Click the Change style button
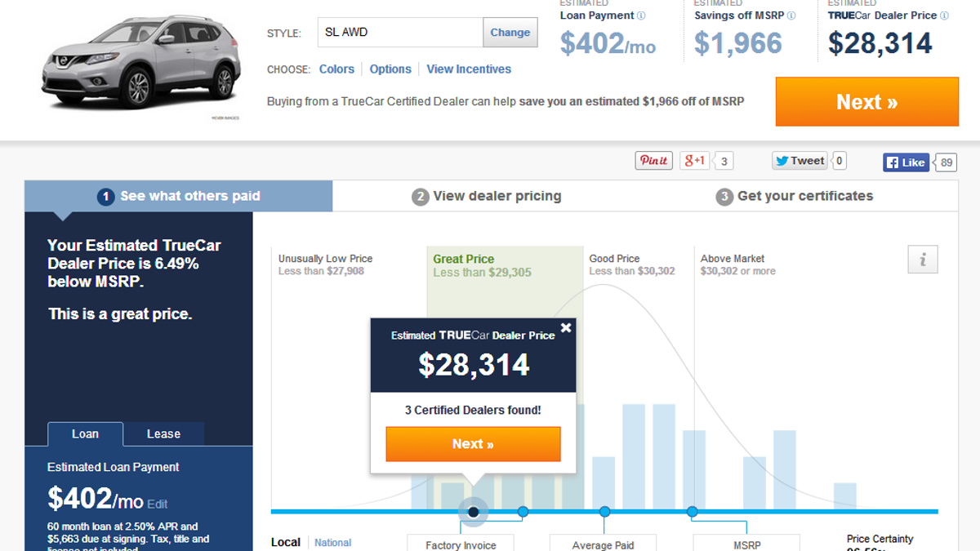The width and height of the screenshot is (980, 551). click(x=510, y=33)
